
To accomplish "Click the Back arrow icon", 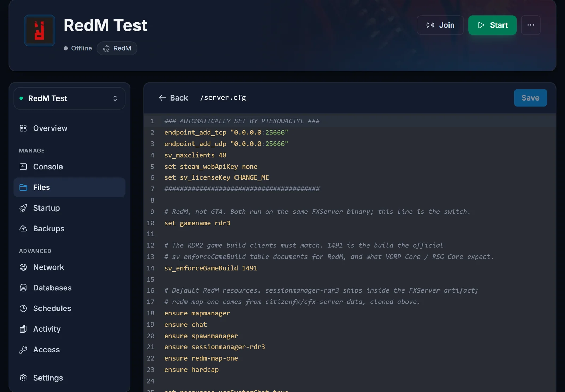I will click(x=162, y=98).
